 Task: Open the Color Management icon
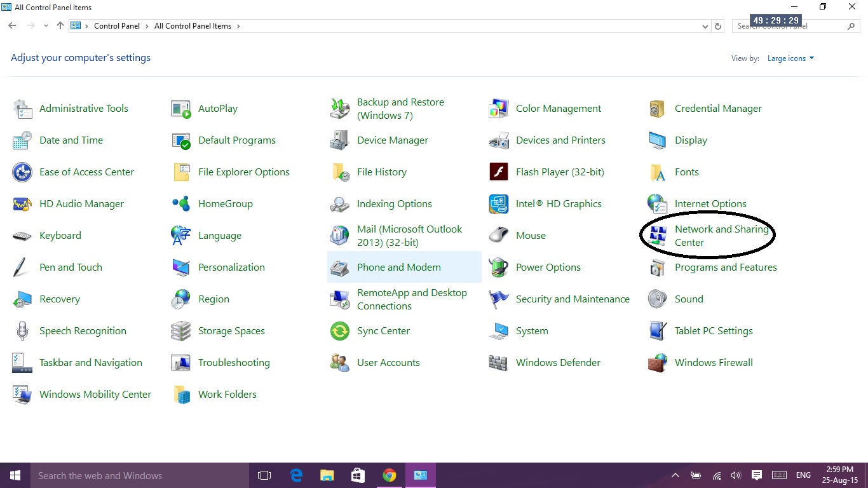pyautogui.click(x=499, y=109)
